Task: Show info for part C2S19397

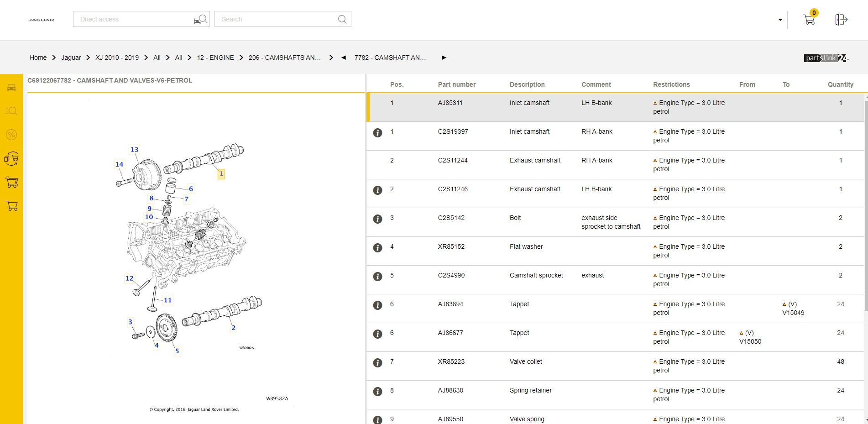Action: (x=377, y=133)
